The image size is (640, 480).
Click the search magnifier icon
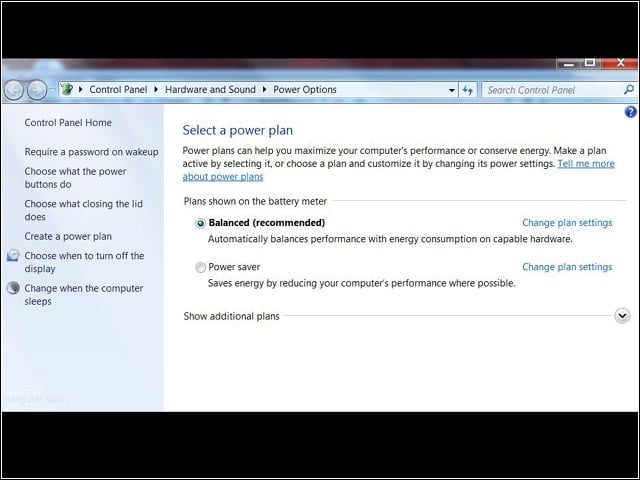(629, 89)
